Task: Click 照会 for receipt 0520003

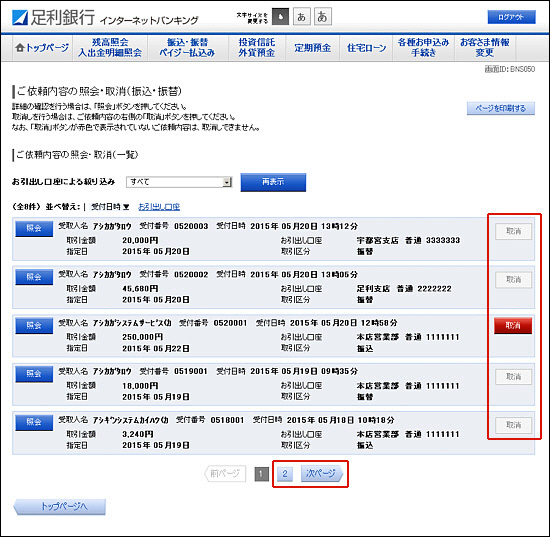Action: 34,228
